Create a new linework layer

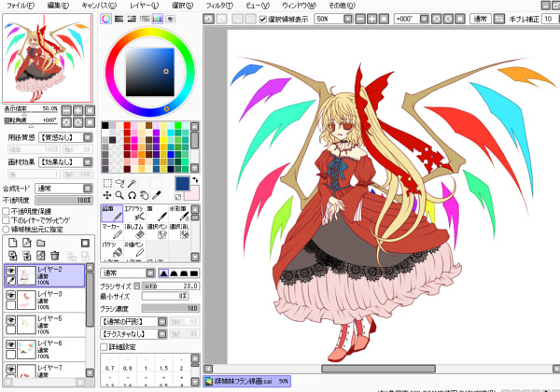coord(27,243)
